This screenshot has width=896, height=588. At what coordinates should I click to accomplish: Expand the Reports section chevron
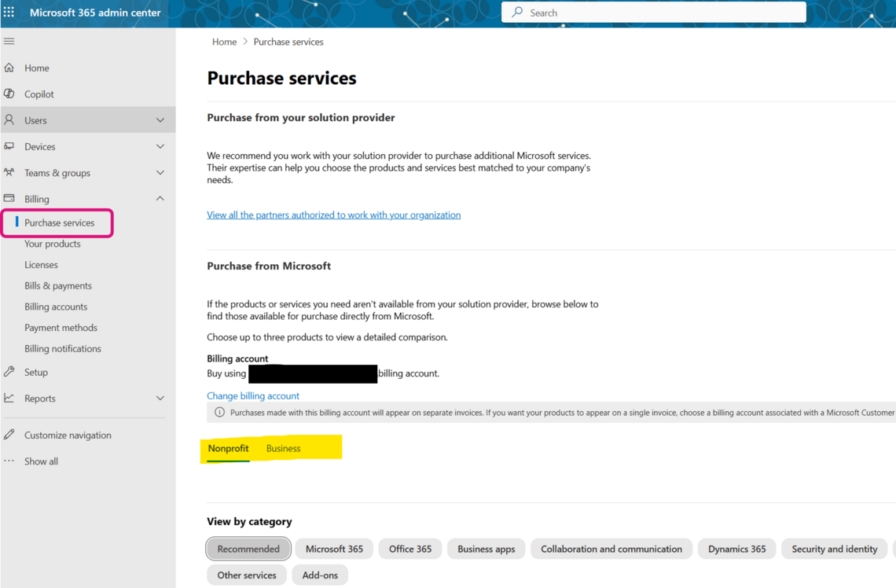click(x=160, y=398)
